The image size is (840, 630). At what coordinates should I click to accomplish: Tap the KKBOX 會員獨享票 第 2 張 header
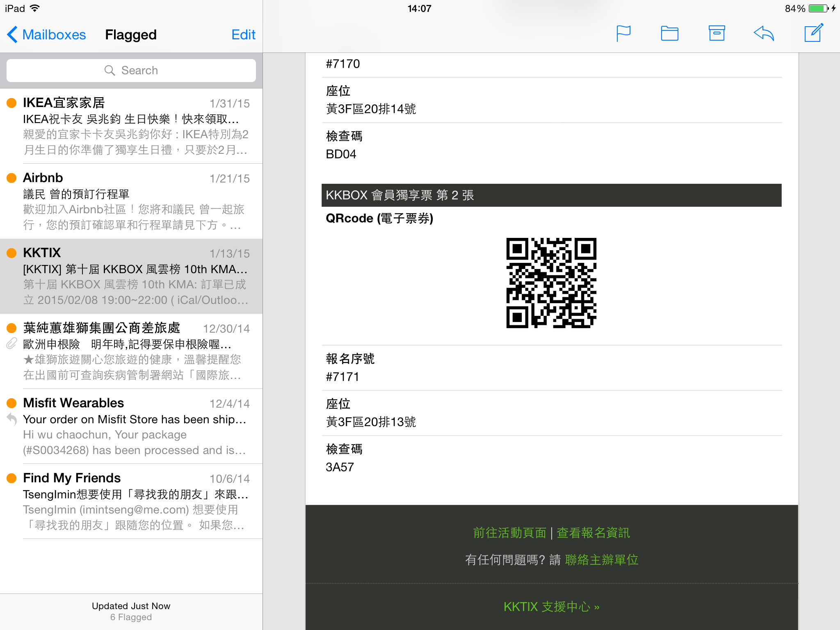click(552, 195)
